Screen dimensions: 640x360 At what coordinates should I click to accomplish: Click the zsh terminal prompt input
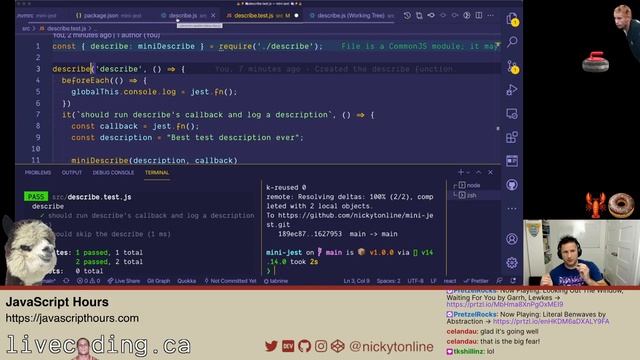pos(276,271)
